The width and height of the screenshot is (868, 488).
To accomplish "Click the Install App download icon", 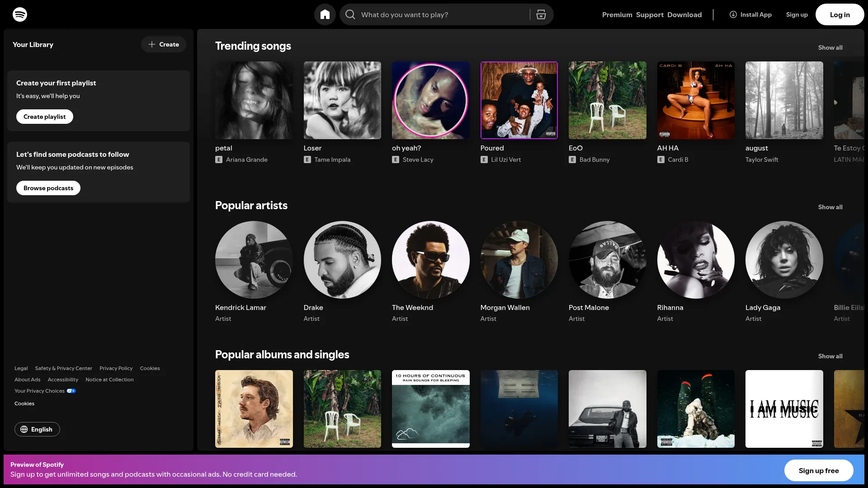I will click(733, 14).
